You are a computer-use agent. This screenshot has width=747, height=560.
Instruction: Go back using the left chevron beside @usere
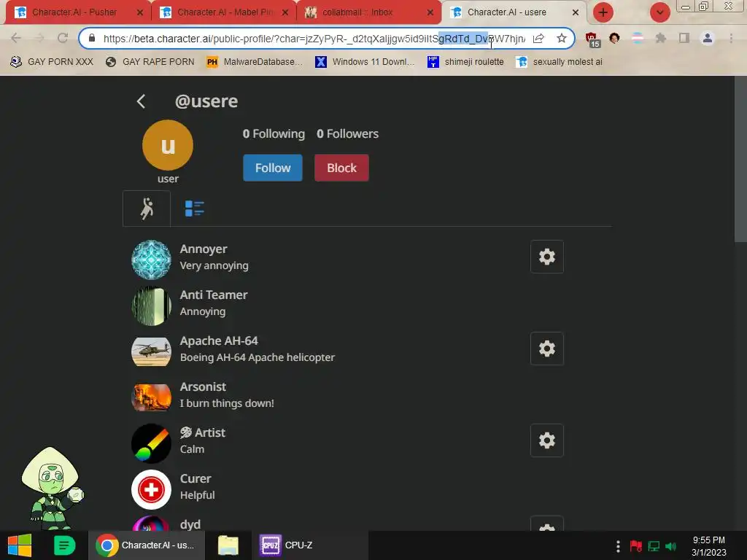[x=141, y=101]
